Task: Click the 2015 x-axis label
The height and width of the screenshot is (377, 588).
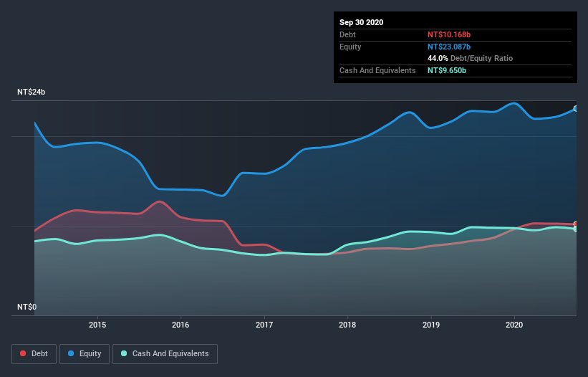Action: 97,325
